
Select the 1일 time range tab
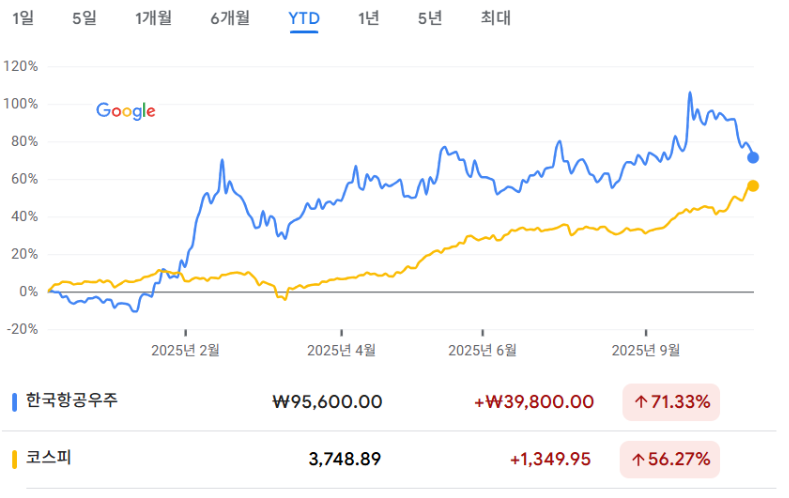(22, 18)
